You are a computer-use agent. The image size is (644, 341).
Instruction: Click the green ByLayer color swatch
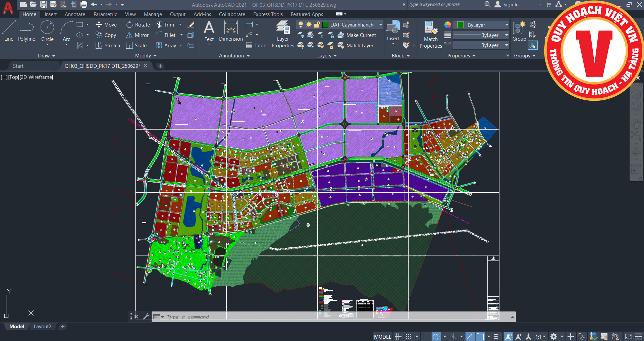[x=461, y=25]
